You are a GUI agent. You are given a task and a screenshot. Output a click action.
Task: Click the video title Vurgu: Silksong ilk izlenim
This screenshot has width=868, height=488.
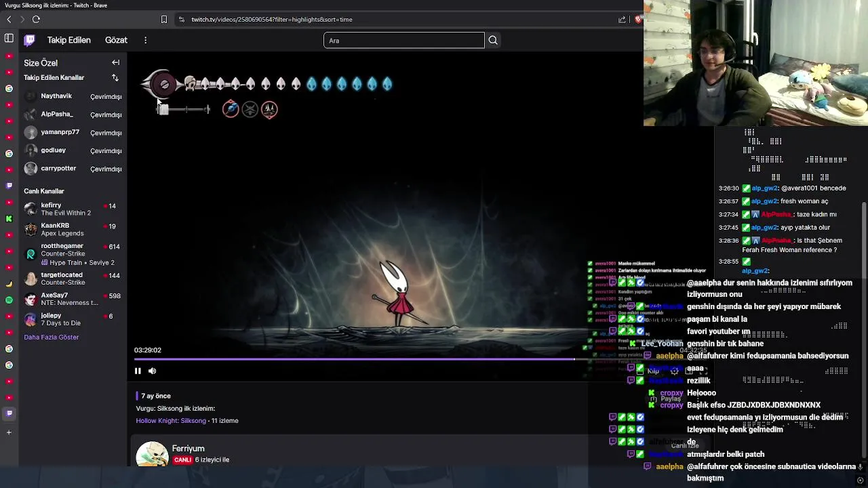pos(176,409)
